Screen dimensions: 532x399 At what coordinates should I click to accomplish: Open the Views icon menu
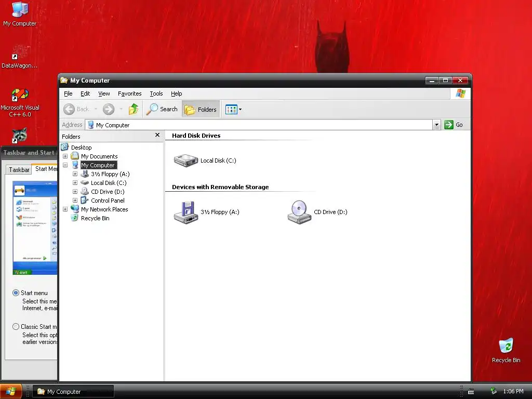tap(233, 109)
